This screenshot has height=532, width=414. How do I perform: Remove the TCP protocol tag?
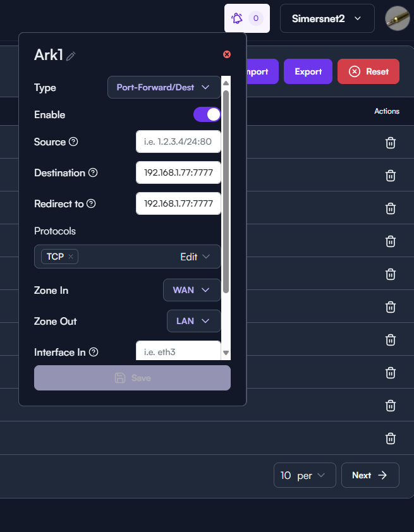coord(71,257)
